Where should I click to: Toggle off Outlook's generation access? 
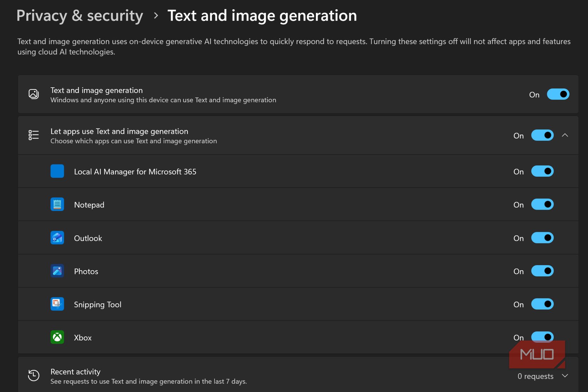click(542, 238)
